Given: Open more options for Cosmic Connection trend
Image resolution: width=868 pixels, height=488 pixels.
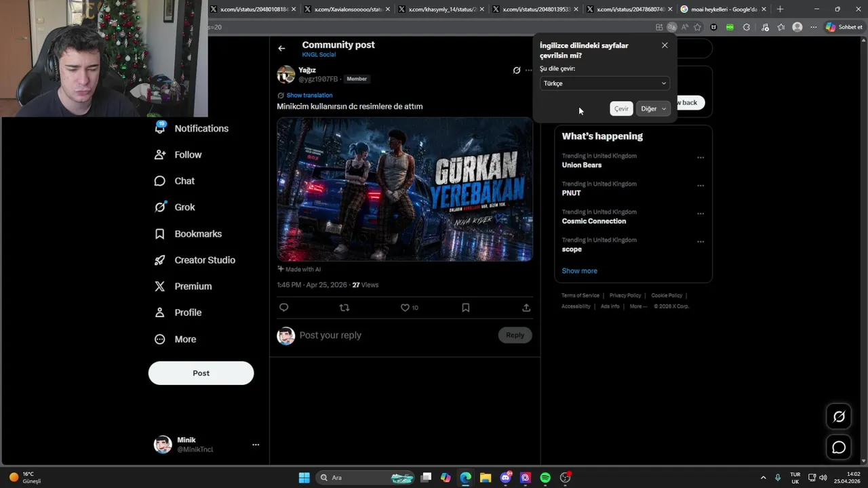Looking at the screenshot, I should [x=701, y=214].
